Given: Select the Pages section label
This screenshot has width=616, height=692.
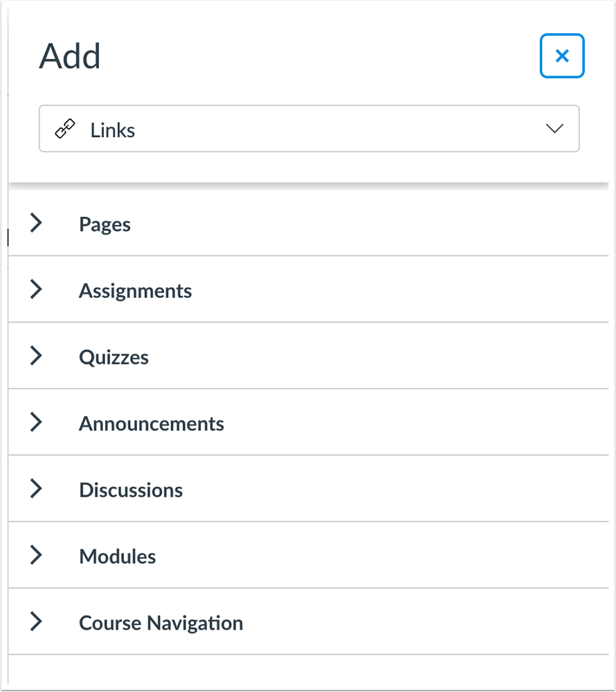Looking at the screenshot, I should pos(105,224).
